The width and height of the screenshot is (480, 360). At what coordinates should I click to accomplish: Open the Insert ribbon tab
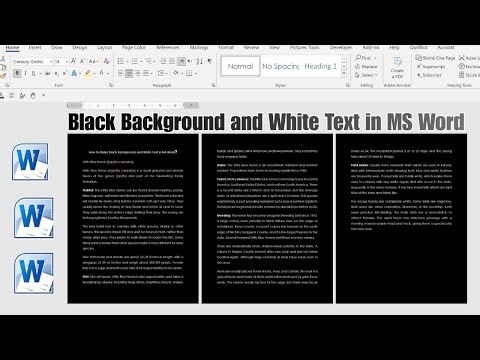[35, 48]
